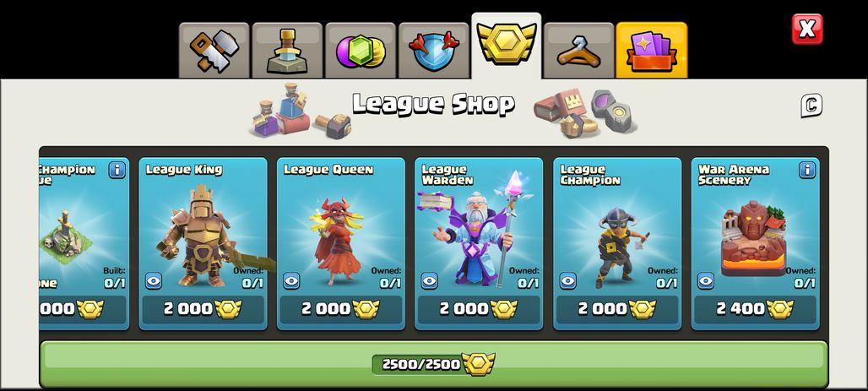
Task: Click the 2500/2500 league medals progress bar
Action: (433, 364)
